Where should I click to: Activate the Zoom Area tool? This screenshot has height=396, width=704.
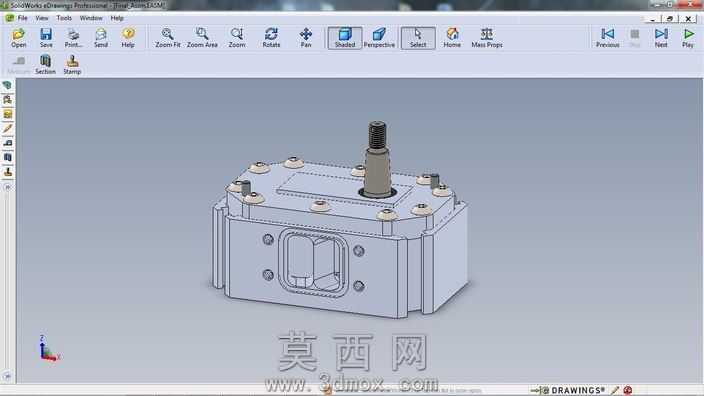click(202, 38)
